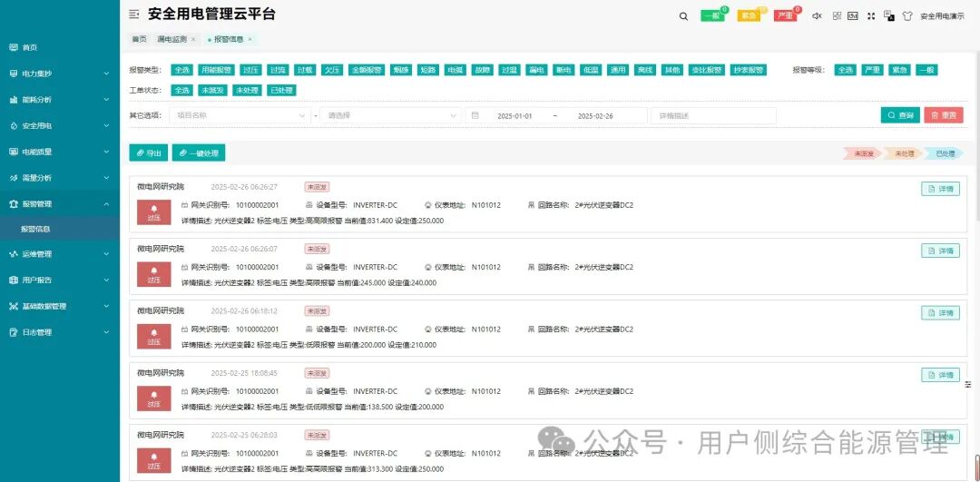This screenshot has height=482, width=980.
Task: Click the 用户报告 sidebar icon
Action: 13,280
